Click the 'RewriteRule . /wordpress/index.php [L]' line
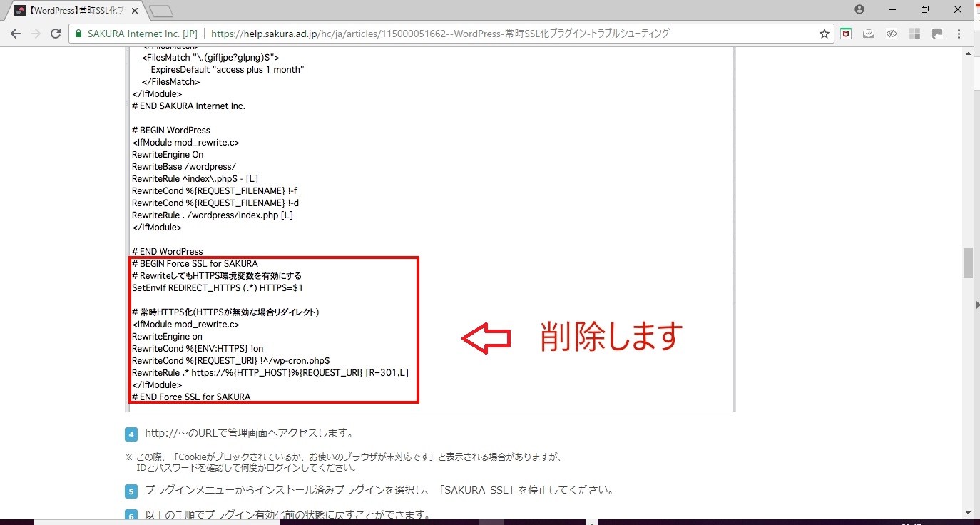The width and height of the screenshot is (980, 525). pos(213,215)
